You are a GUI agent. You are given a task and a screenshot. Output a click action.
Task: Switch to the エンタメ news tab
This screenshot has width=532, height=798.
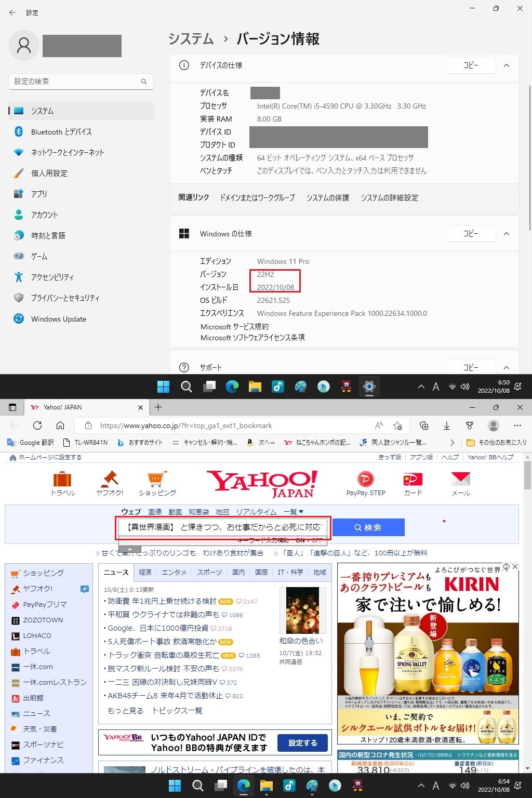click(x=174, y=572)
